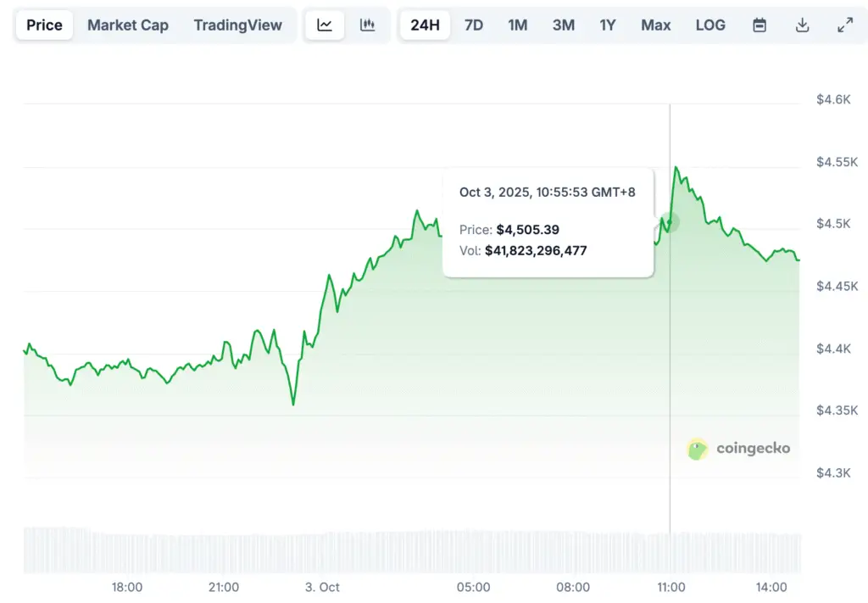
Task: Click the volume bars strip below the chart
Action: [412, 550]
